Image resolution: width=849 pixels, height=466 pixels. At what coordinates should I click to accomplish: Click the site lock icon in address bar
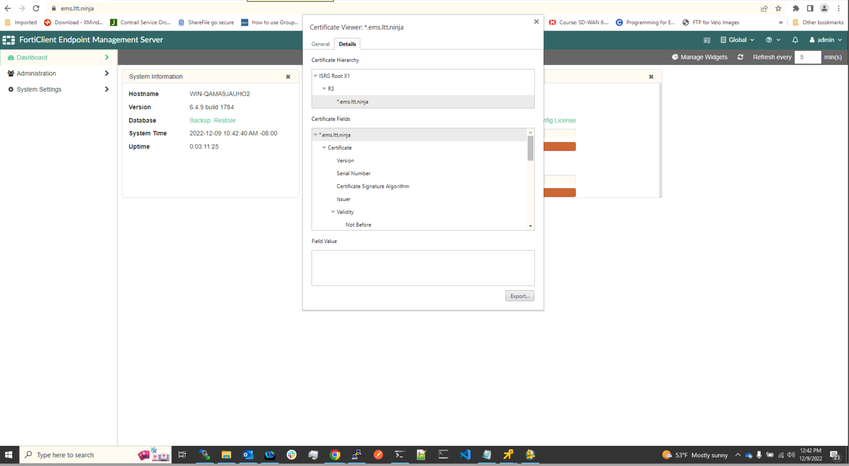point(53,8)
